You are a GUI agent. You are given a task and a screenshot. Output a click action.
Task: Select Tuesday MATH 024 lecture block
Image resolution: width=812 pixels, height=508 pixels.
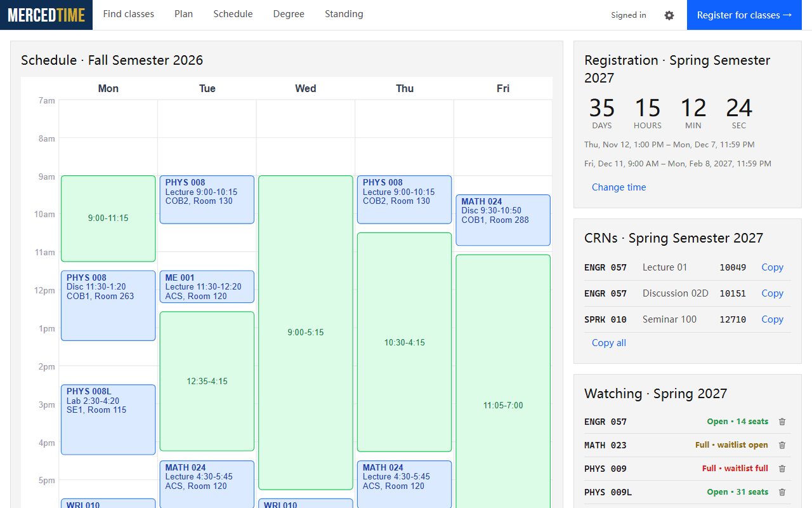coord(207,484)
